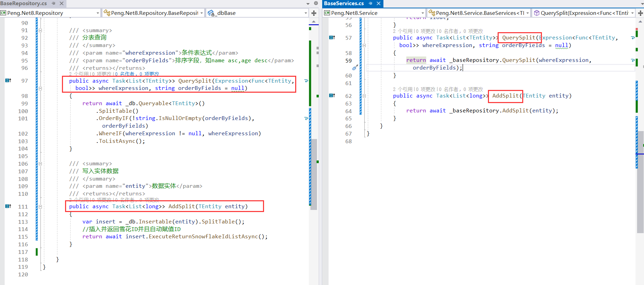
Task: Collapse the QuerySplit method in BaseRepository.cs
Action: pos(40,88)
